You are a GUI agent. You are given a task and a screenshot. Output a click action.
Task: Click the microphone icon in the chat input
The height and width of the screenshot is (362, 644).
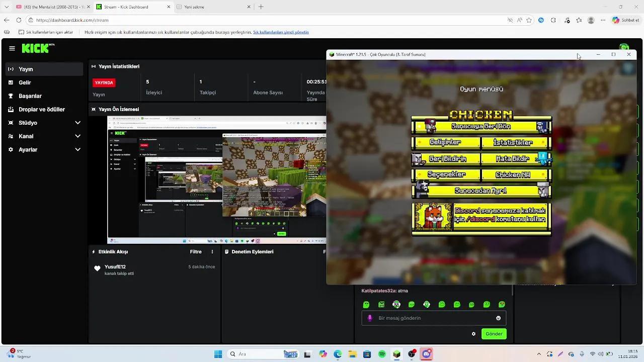pyautogui.click(x=371, y=318)
